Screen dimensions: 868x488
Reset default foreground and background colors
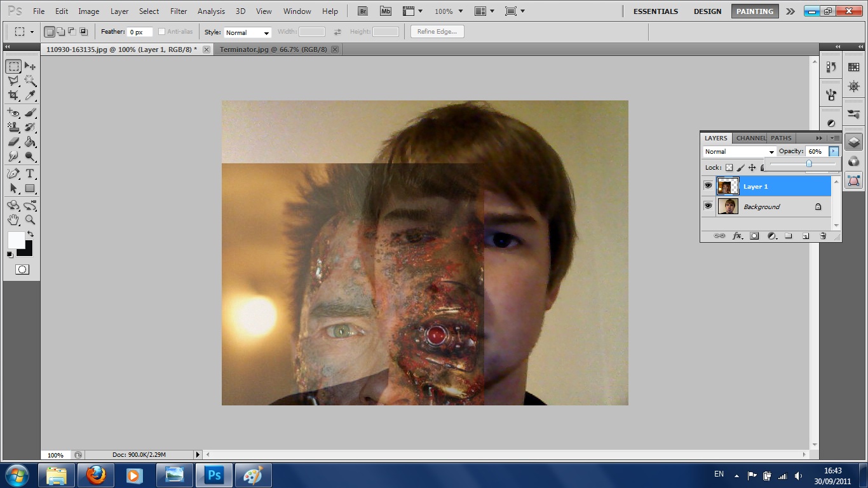coord(10,254)
